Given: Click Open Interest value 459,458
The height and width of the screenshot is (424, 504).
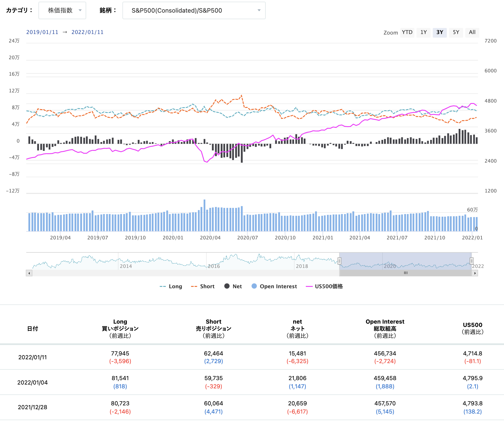Looking at the screenshot, I should point(385,378).
